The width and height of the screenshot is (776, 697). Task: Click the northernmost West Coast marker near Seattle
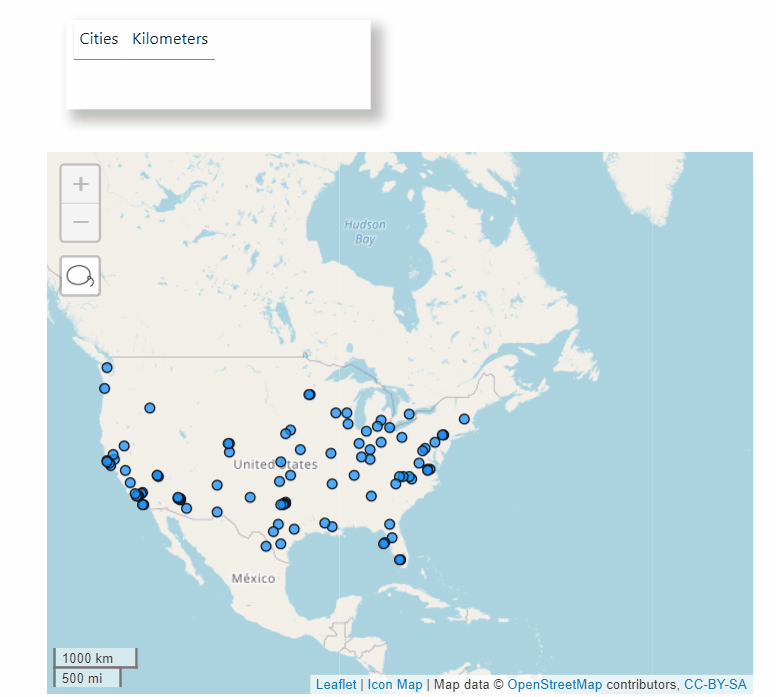[107, 368]
